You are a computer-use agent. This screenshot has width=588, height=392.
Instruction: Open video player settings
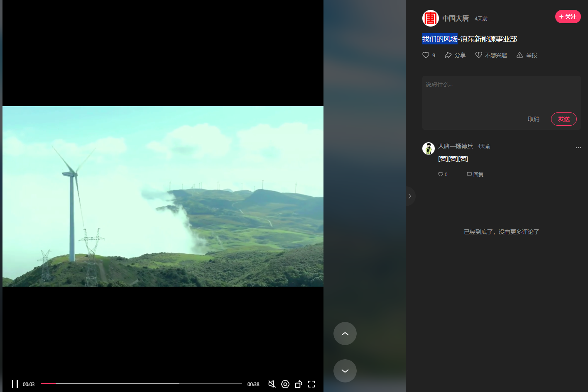pos(285,384)
